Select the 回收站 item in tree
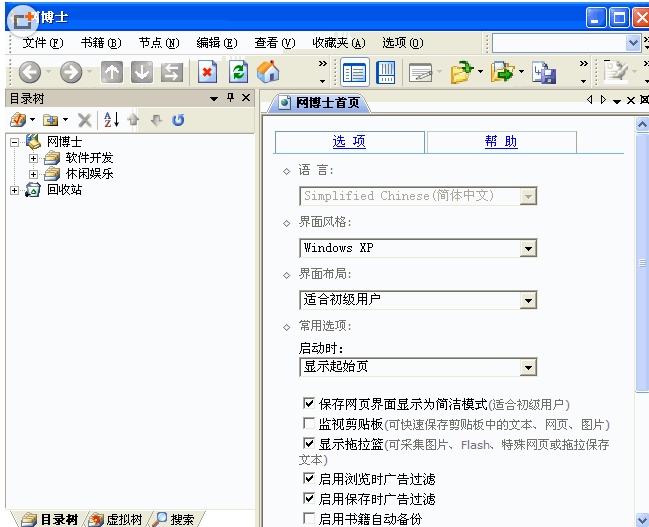Image resolution: width=649 pixels, height=527 pixels. tap(64, 190)
